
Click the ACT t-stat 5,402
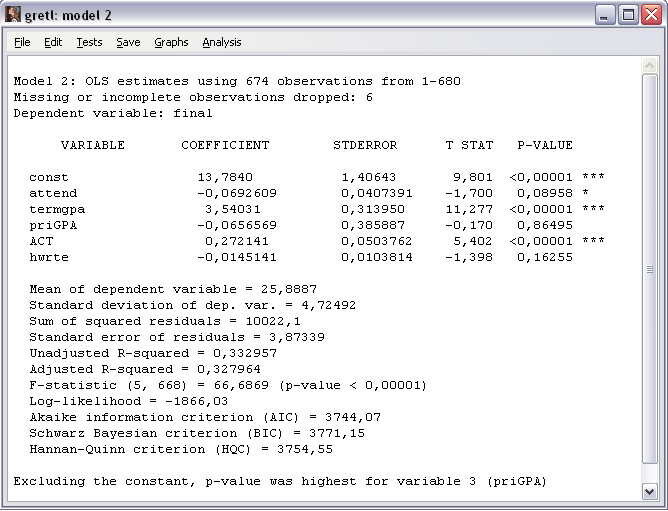[x=473, y=241]
